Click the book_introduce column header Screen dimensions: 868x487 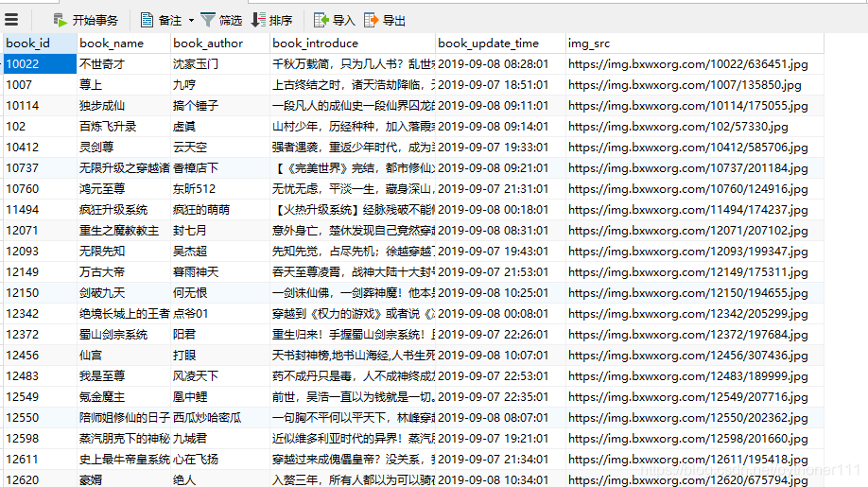tap(353, 43)
